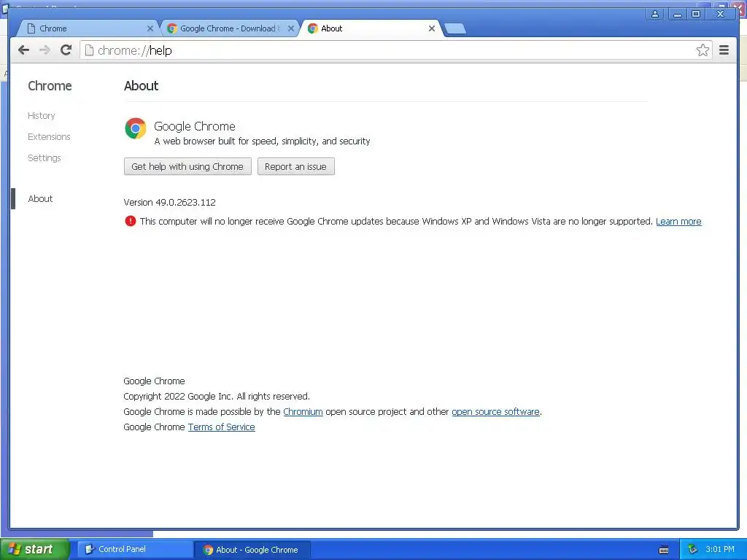Bookmark this page with the star icon
Screen dimensions: 747x560
(703, 50)
